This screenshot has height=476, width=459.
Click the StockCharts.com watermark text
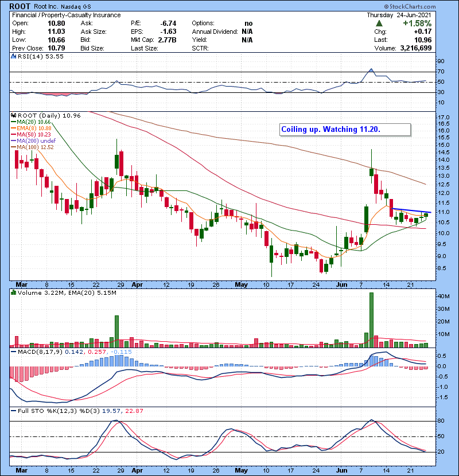410,6
